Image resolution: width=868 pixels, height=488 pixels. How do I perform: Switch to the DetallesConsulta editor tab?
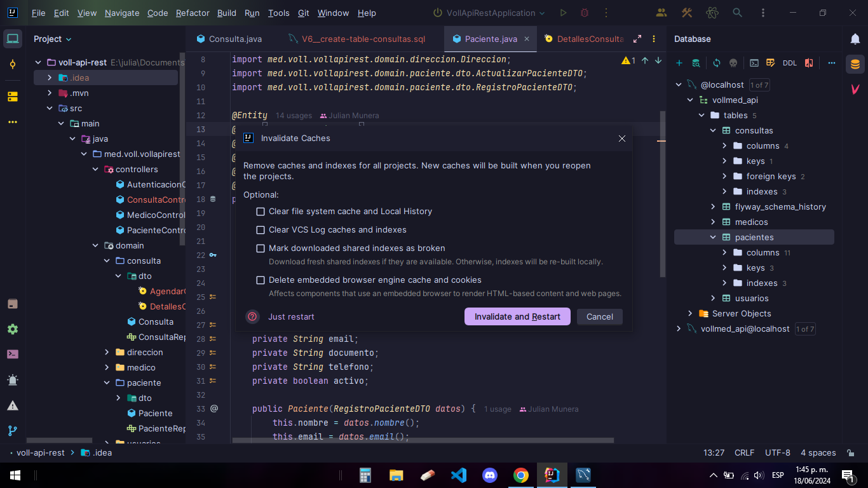coord(583,39)
